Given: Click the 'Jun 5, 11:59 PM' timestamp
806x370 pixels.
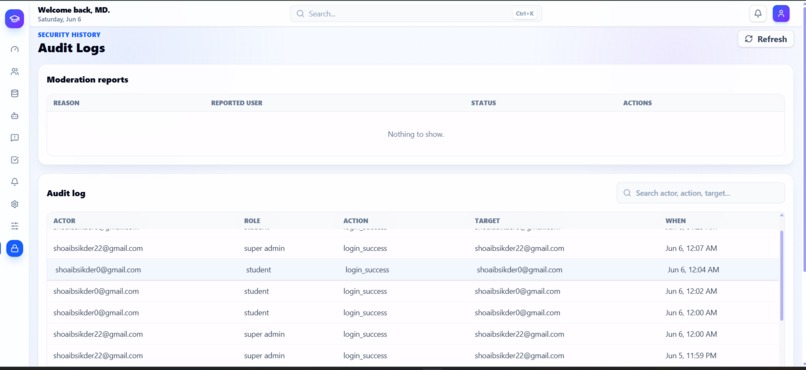Looking at the screenshot, I should click(690, 356).
